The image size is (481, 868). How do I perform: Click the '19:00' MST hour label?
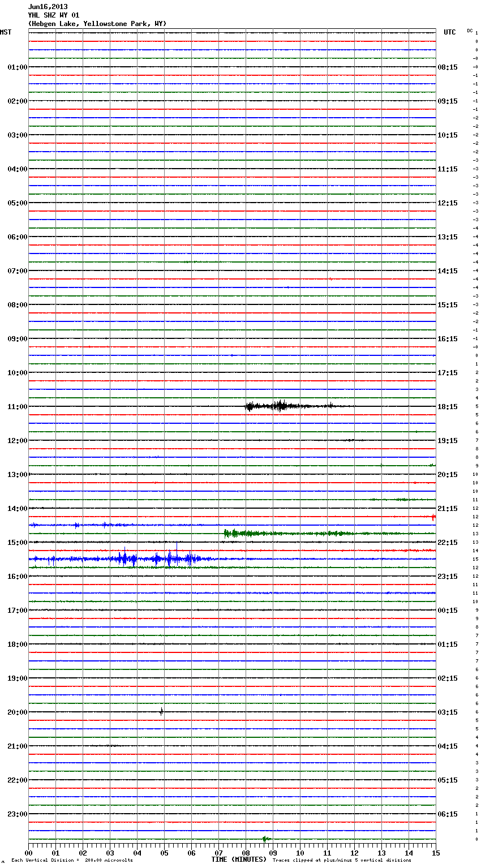point(17,678)
